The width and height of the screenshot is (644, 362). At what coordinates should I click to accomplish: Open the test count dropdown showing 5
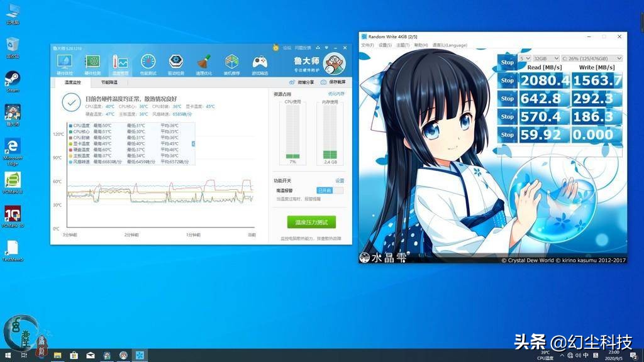525,58
